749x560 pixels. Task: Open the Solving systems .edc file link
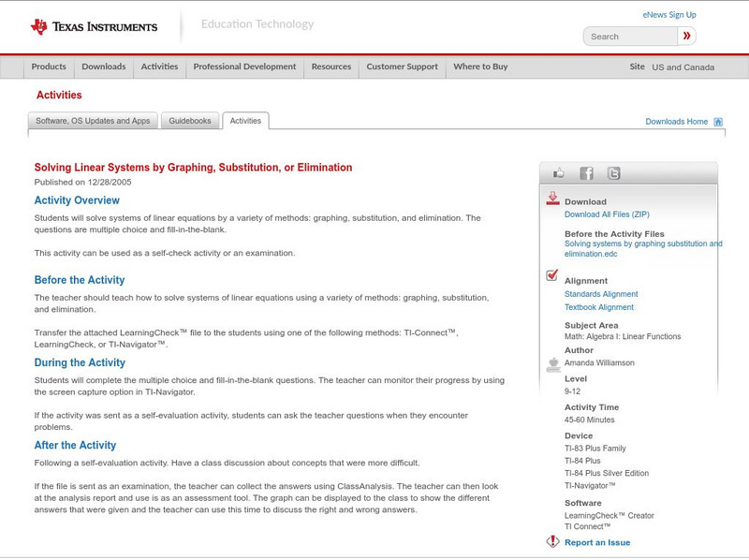click(x=643, y=249)
